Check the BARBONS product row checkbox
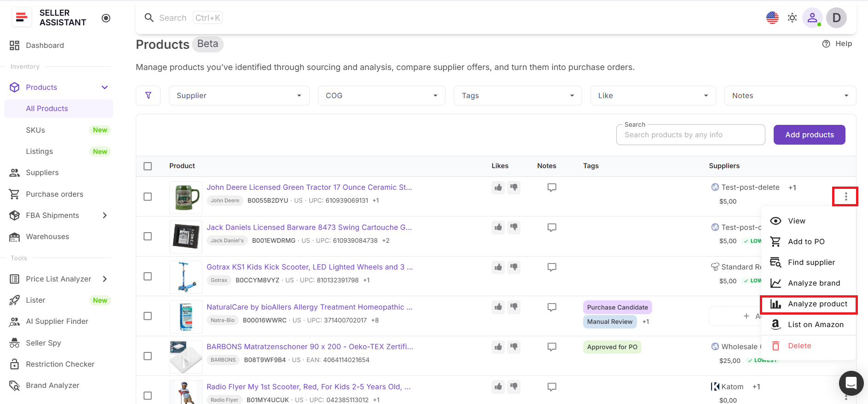This screenshot has width=868, height=404. tap(148, 356)
